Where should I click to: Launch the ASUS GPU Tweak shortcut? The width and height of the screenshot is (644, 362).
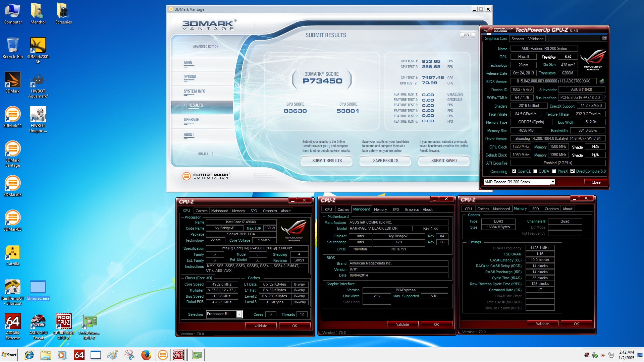[x=38, y=327]
